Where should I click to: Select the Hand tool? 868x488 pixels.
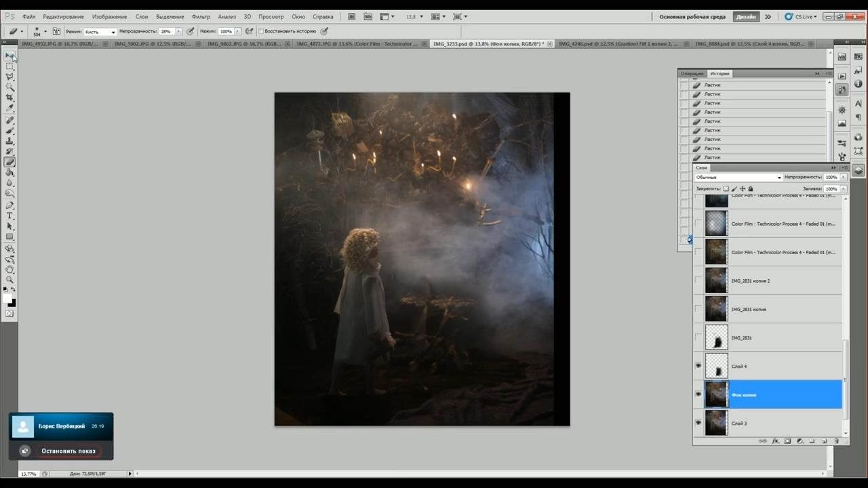9,269
